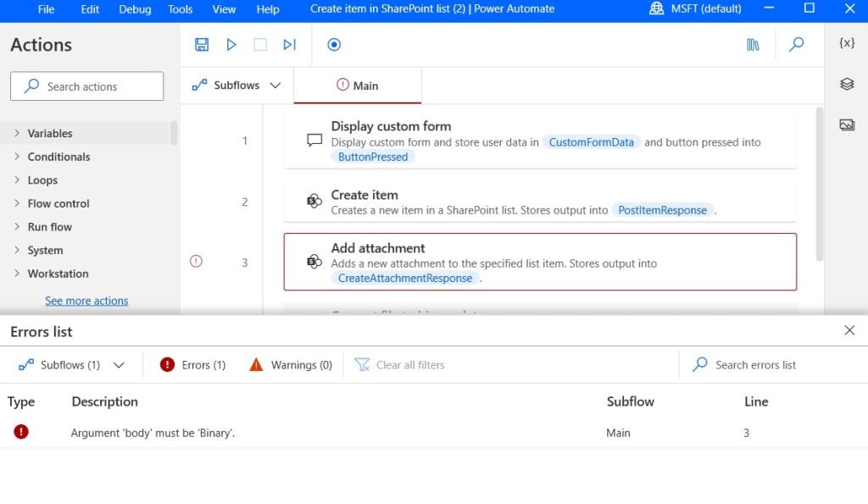Save the flow with the disk icon

(202, 45)
